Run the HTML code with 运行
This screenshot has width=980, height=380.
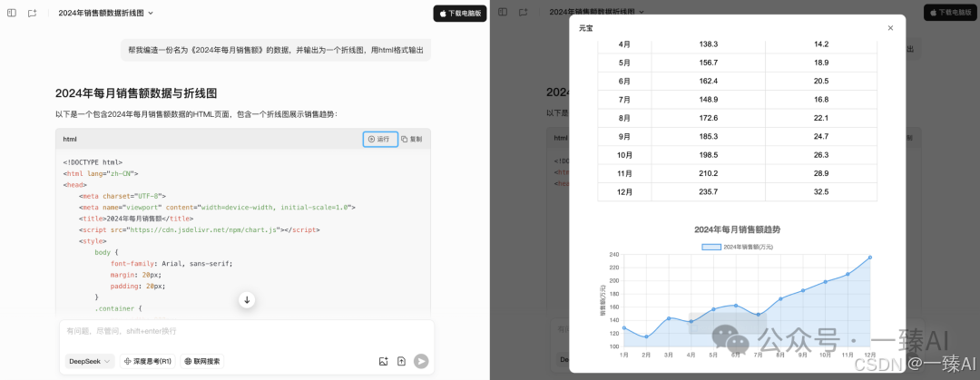(380, 139)
